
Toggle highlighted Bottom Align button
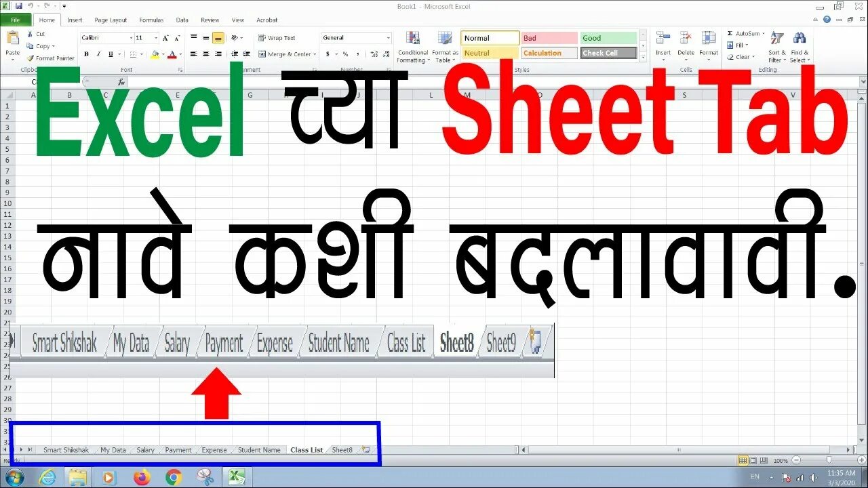coord(218,38)
